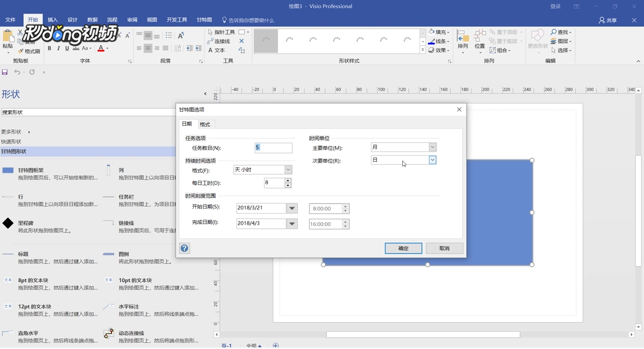Open the Developer (开发工具) ribbon tab

coord(177,20)
